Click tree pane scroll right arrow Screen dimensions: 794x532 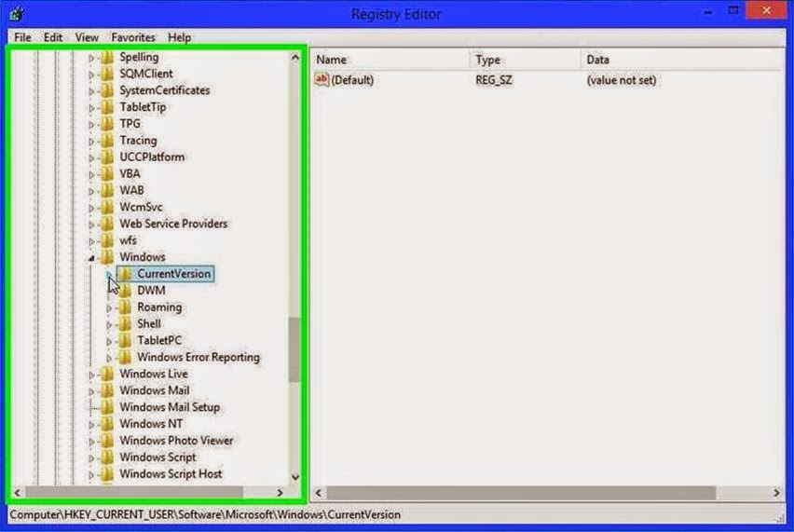point(280,492)
